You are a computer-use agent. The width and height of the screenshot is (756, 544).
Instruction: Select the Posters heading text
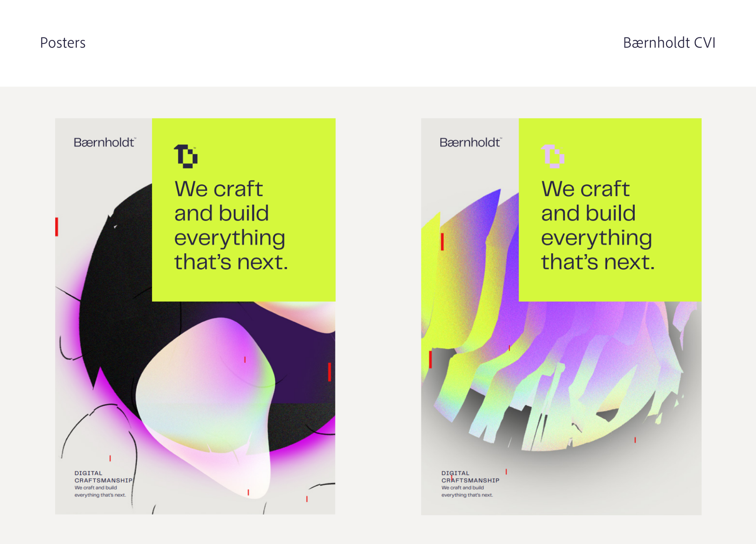pyautogui.click(x=63, y=43)
